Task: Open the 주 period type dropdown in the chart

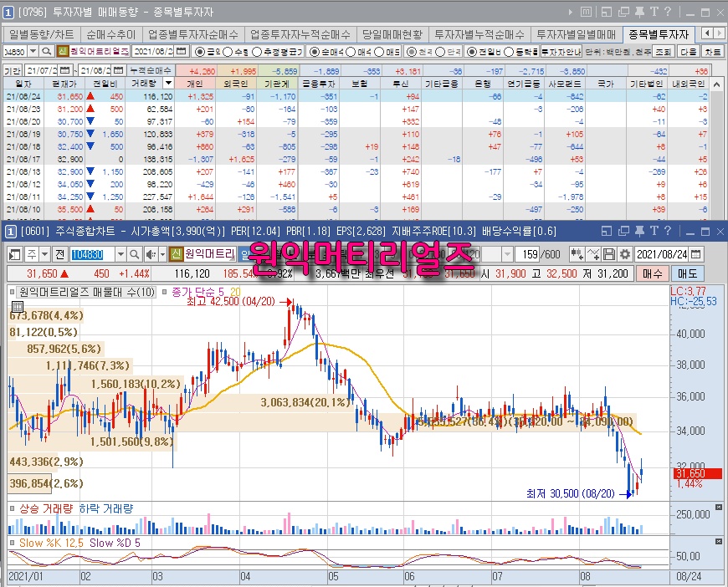Action: [x=44, y=254]
